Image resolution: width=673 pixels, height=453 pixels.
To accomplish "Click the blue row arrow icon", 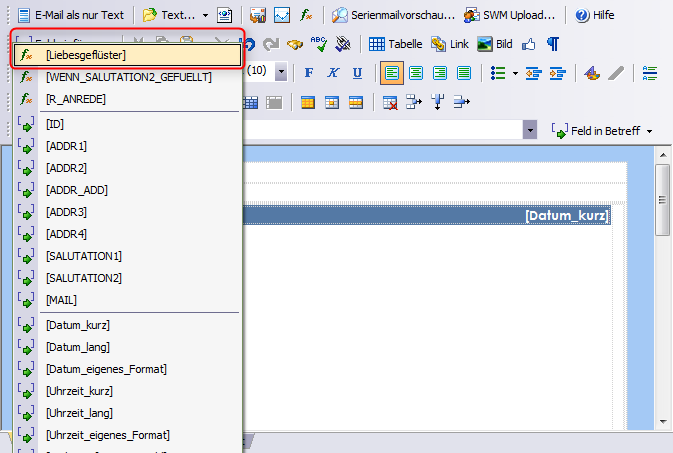I will point(462,102).
